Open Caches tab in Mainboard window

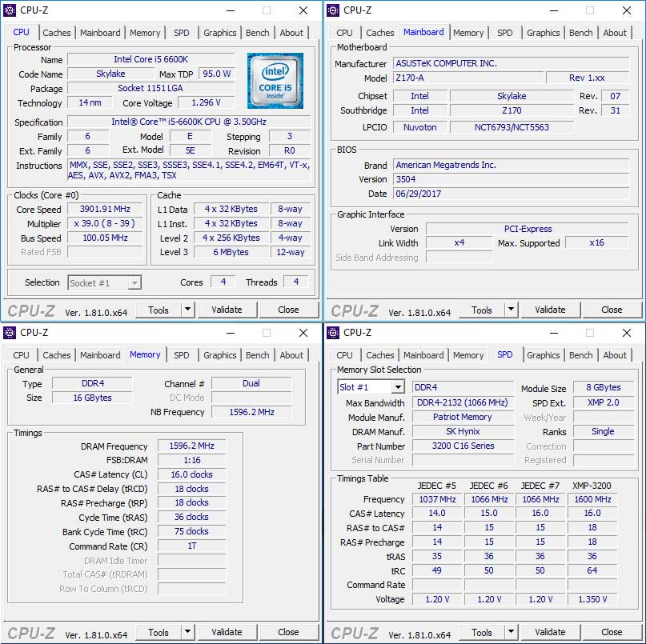tap(380, 33)
